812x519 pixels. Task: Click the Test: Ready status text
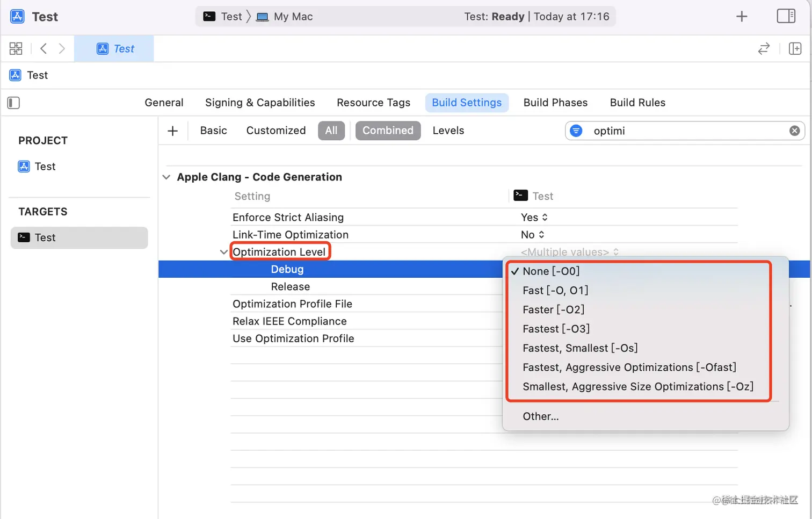coord(494,17)
